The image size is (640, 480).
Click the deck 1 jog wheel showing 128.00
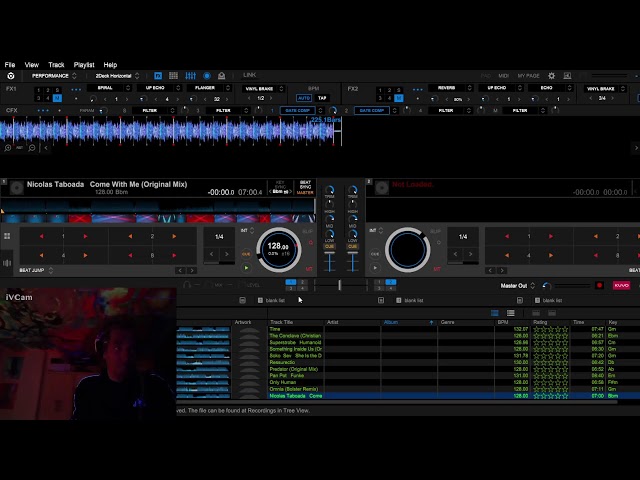click(x=279, y=250)
